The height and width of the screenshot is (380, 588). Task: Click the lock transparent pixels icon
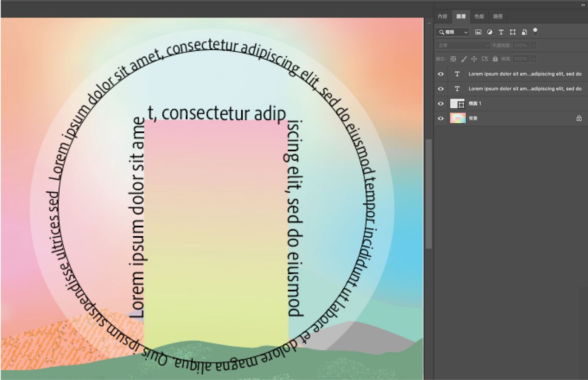tap(453, 59)
